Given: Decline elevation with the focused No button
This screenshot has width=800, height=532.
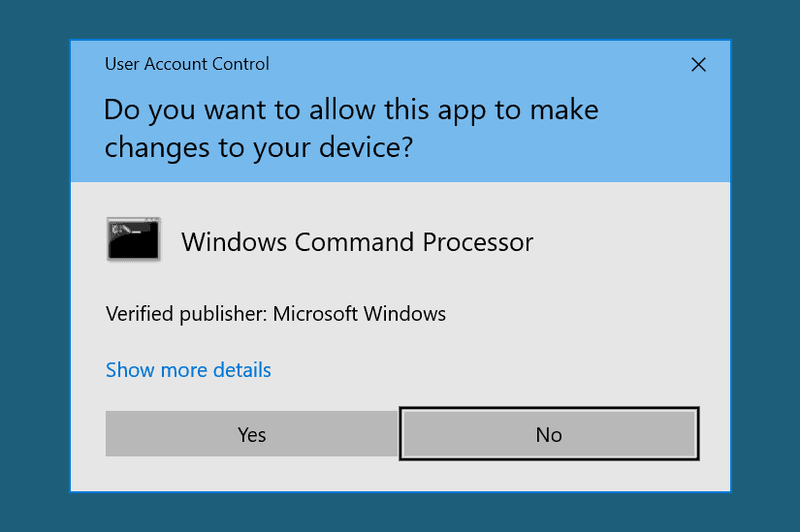Looking at the screenshot, I should [x=549, y=434].
